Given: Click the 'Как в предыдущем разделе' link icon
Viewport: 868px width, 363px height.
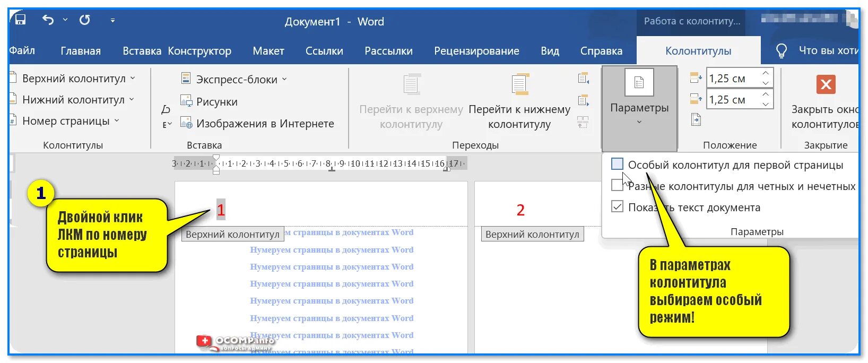Looking at the screenshot, I should 583,123.
